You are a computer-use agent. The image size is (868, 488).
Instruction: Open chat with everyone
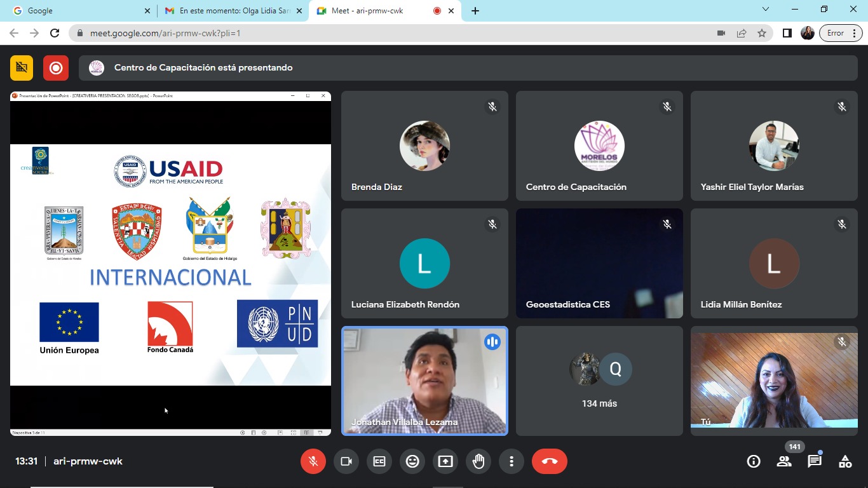815,461
